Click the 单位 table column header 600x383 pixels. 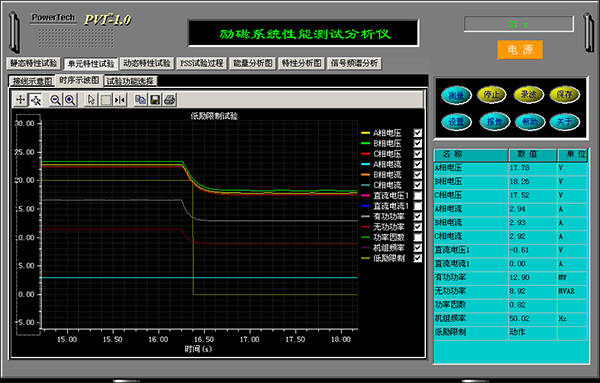(572, 155)
